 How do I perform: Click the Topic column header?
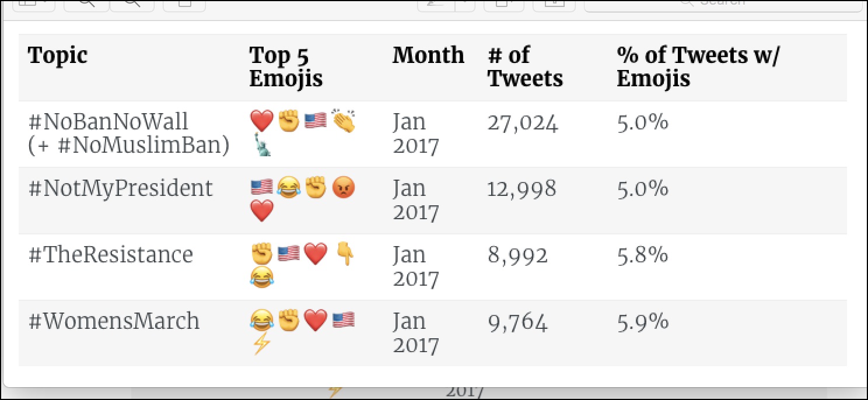click(58, 55)
